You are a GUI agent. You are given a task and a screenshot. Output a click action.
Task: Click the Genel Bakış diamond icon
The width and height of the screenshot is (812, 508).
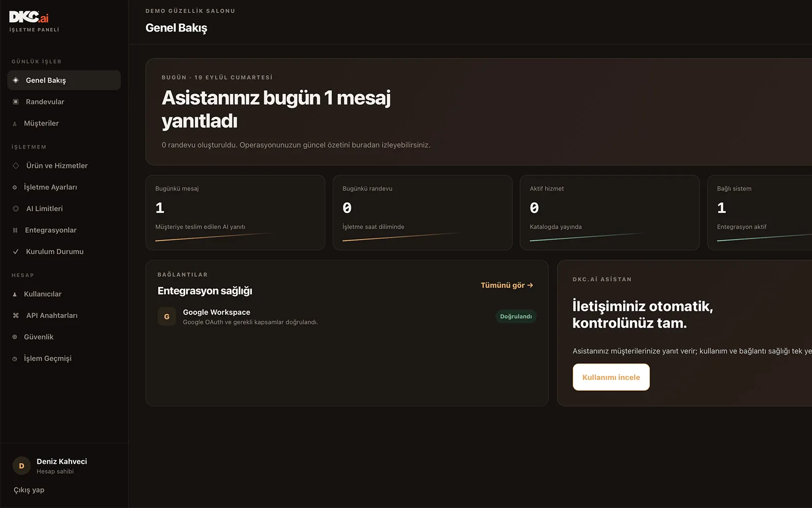pos(16,80)
